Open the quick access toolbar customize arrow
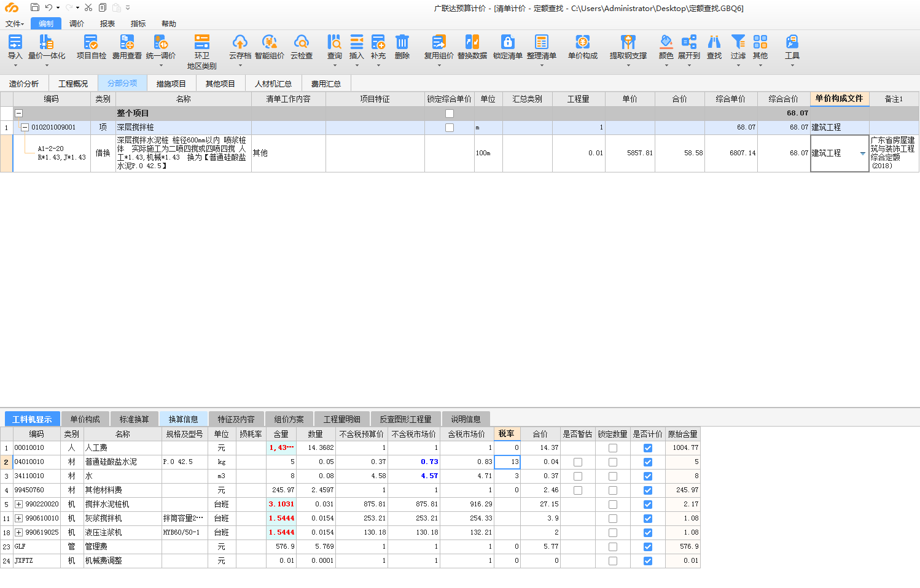 128,8
